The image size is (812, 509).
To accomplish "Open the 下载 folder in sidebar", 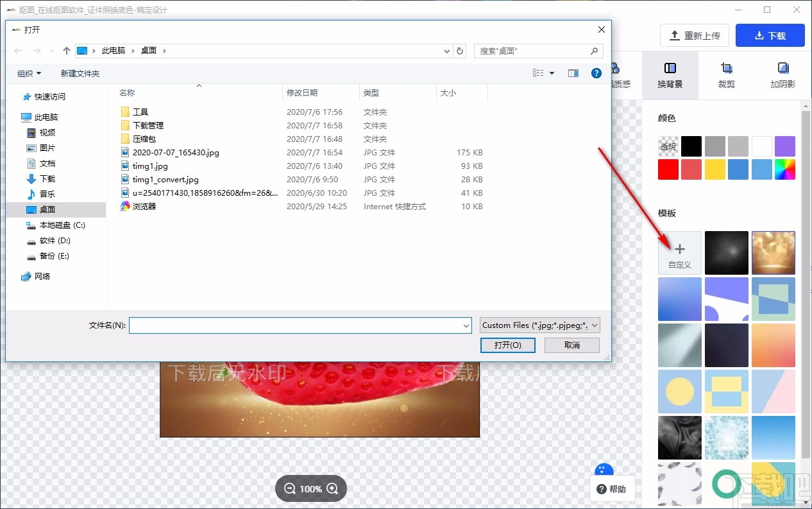I will (x=47, y=178).
